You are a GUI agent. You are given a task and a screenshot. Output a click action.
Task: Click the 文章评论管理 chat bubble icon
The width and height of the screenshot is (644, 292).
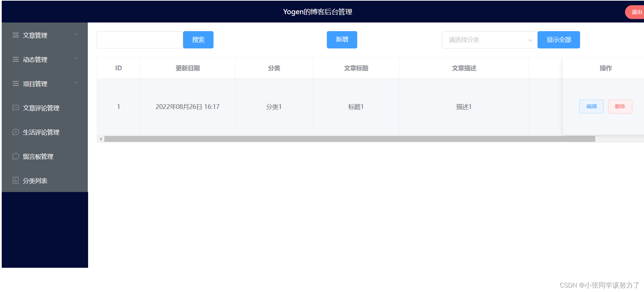16,108
